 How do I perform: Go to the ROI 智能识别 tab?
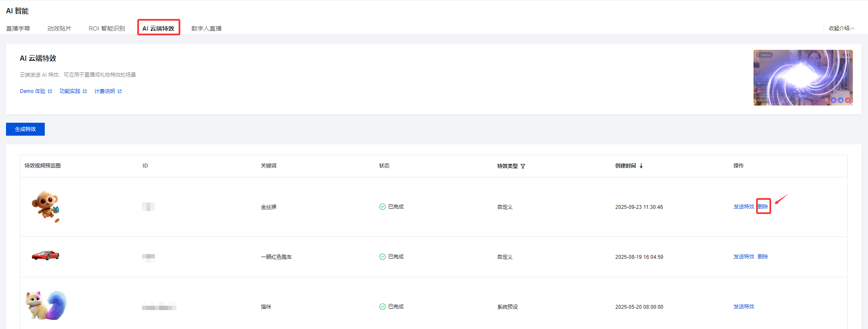(107, 28)
